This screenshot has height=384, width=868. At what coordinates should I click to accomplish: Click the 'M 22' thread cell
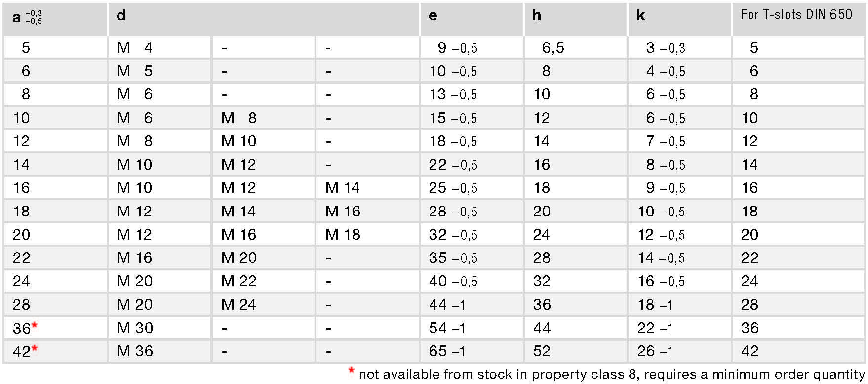pyautogui.click(x=238, y=281)
